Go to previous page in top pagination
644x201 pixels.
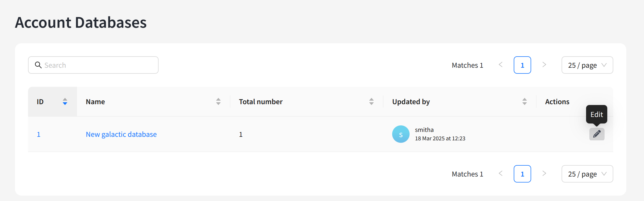point(500,65)
